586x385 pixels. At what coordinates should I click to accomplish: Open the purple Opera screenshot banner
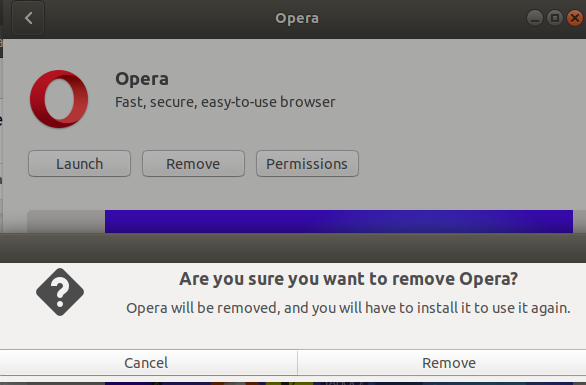[339, 221]
